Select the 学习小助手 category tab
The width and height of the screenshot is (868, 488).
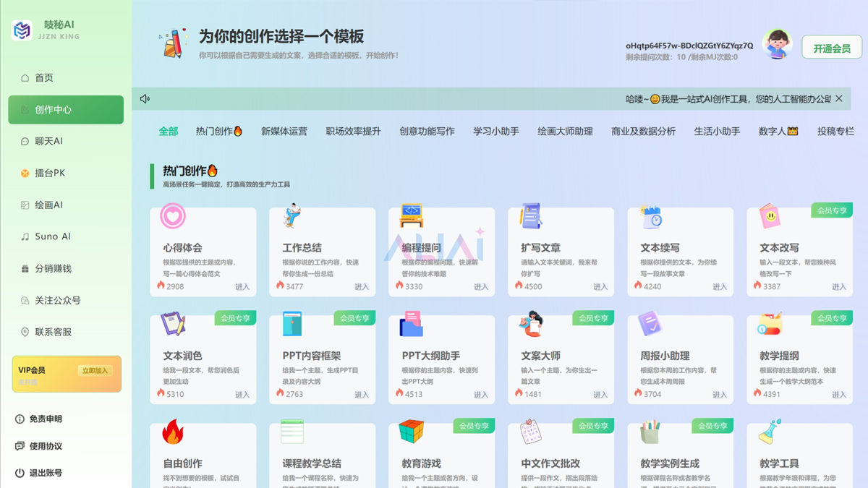click(495, 132)
